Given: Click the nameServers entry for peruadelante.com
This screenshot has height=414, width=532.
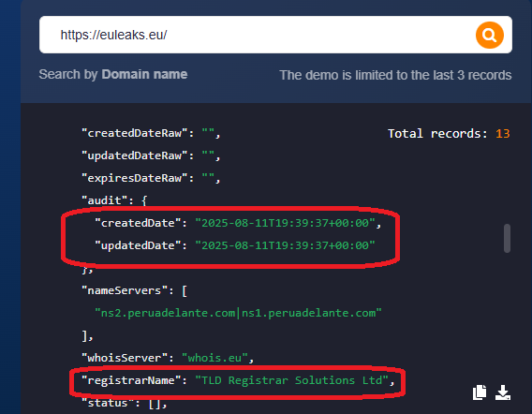Looking at the screenshot, I should click(238, 313).
